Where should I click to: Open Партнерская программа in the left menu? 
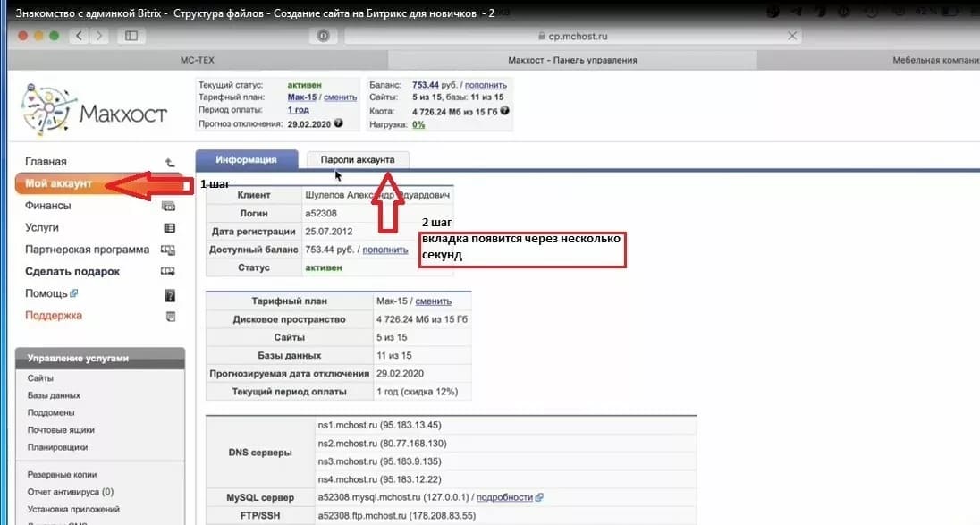click(87, 250)
